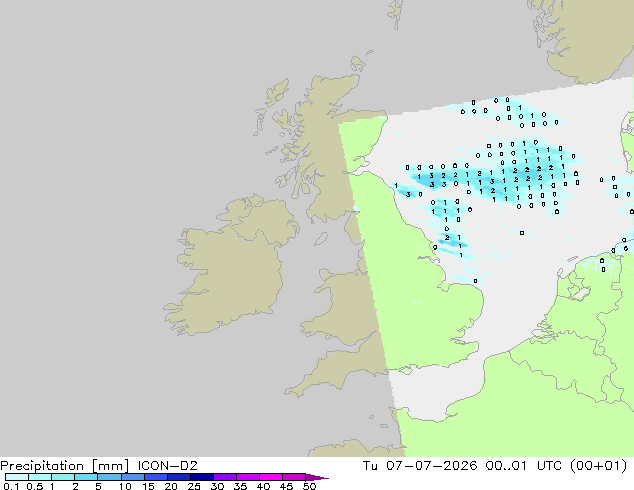Click the '(00+01)' forecast step text

[x=598, y=466]
